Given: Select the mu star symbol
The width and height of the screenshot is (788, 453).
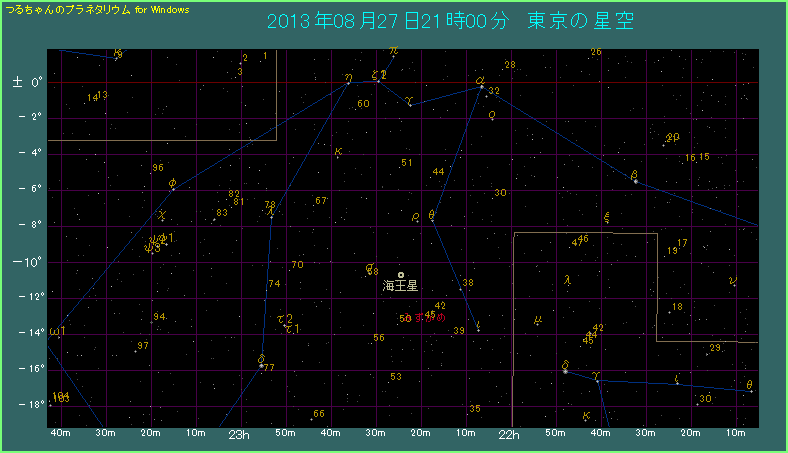Looking at the screenshot, I should pos(538,320).
